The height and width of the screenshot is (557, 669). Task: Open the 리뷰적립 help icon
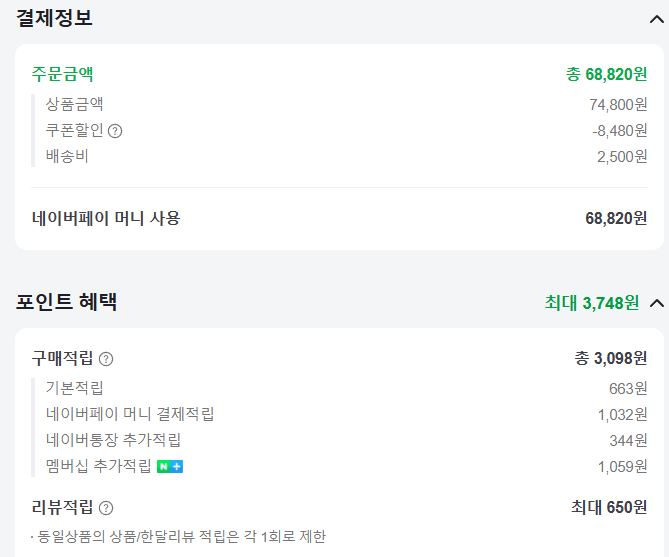[106, 508]
